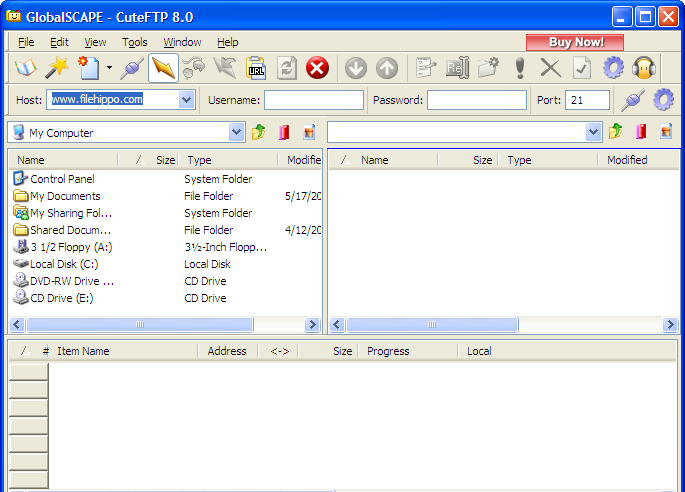Click the Edit file notepad icon
Image resolution: width=685 pixels, height=492 pixels.
426,68
